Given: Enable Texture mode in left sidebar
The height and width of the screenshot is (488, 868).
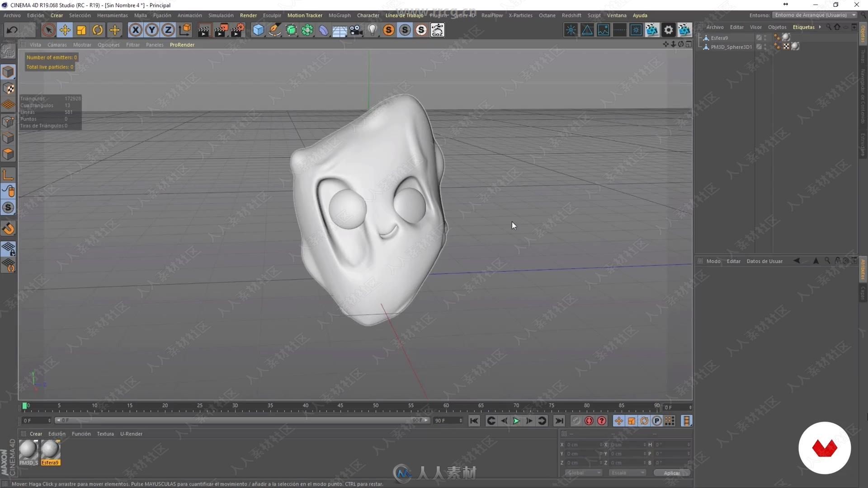Looking at the screenshot, I should click(8, 89).
